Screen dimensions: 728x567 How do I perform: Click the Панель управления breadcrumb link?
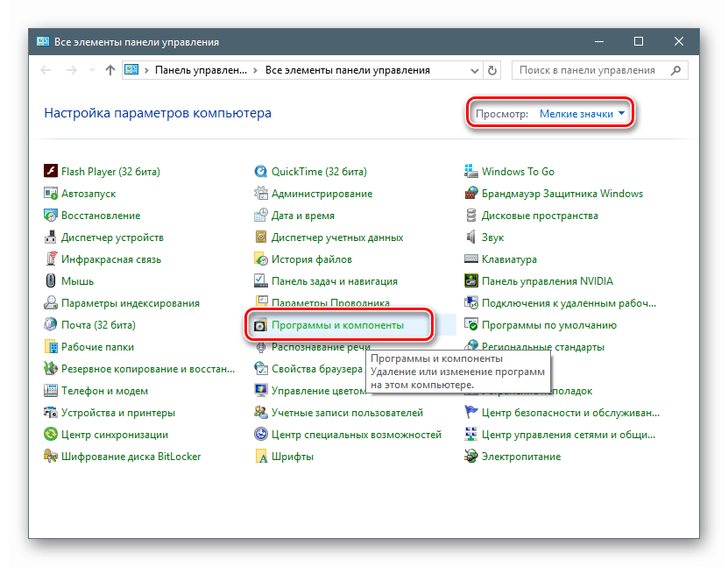202,70
